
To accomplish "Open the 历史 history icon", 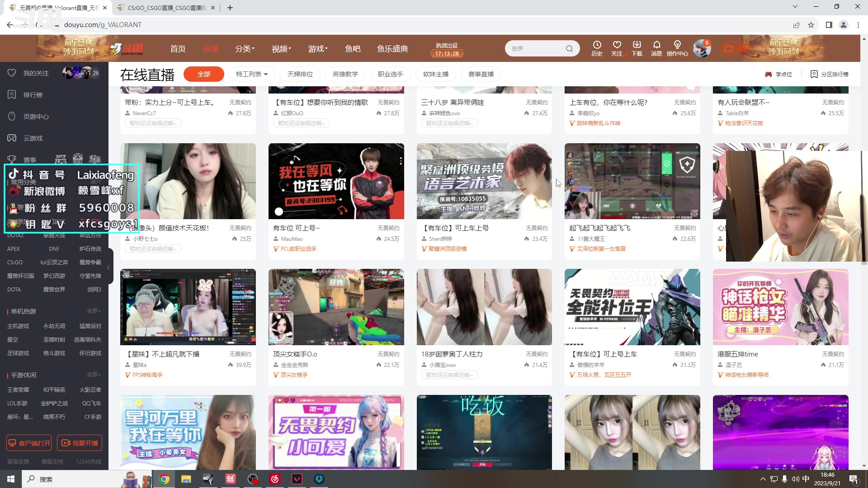I will (x=597, y=48).
